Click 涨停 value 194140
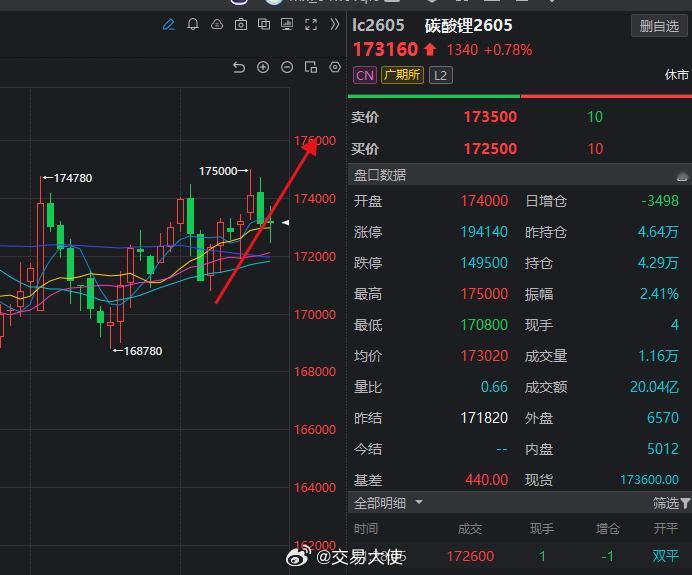The width and height of the screenshot is (692, 575). (x=484, y=232)
